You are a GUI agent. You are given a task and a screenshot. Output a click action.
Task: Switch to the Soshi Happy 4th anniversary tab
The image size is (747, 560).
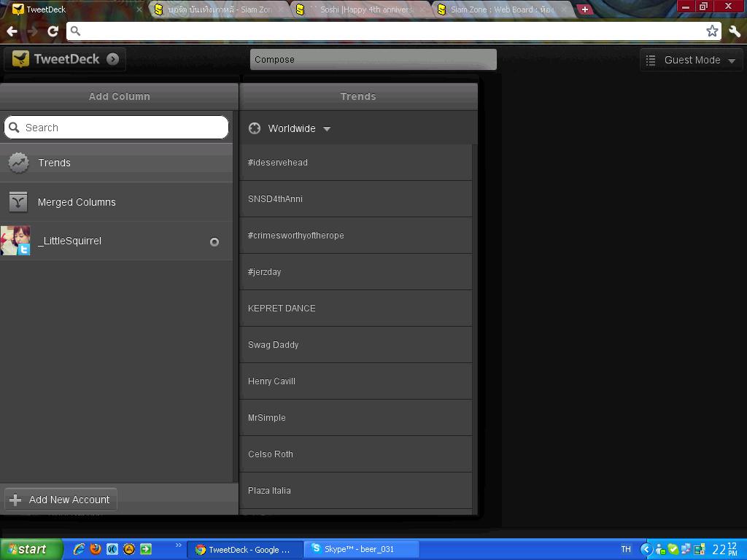[x=360, y=9]
